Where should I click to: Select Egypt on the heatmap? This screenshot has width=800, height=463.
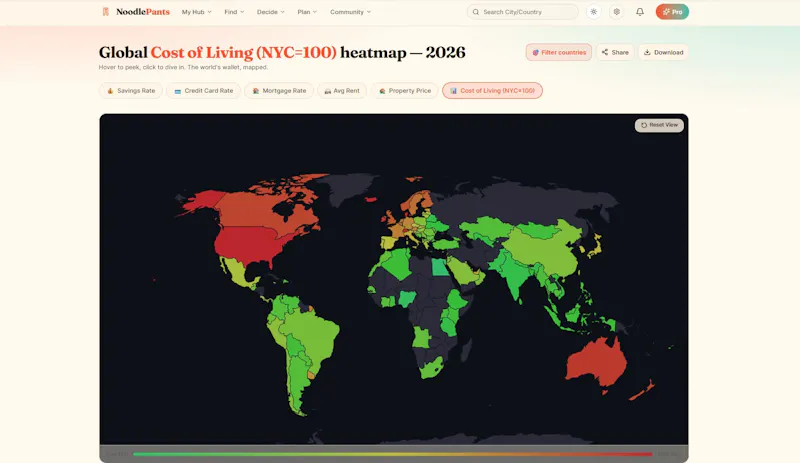click(440, 267)
